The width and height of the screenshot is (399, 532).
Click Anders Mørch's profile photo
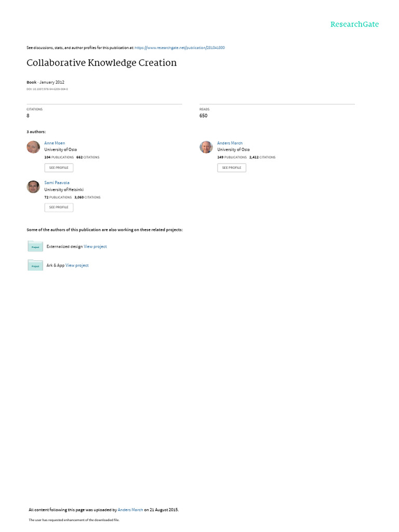click(206, 147)
